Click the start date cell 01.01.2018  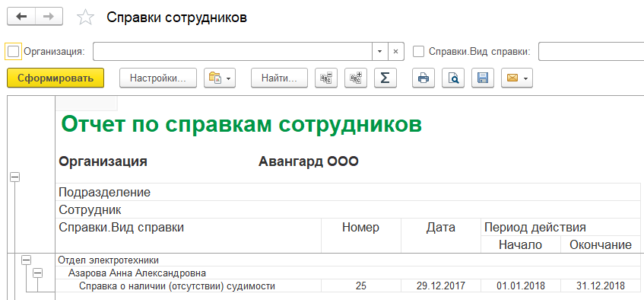[x=520, y=286]
